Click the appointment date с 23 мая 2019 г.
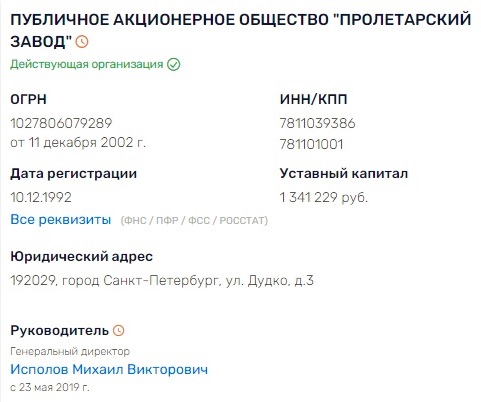The width and height of the screenshot is (481, 402). click(x=50, y=387)
